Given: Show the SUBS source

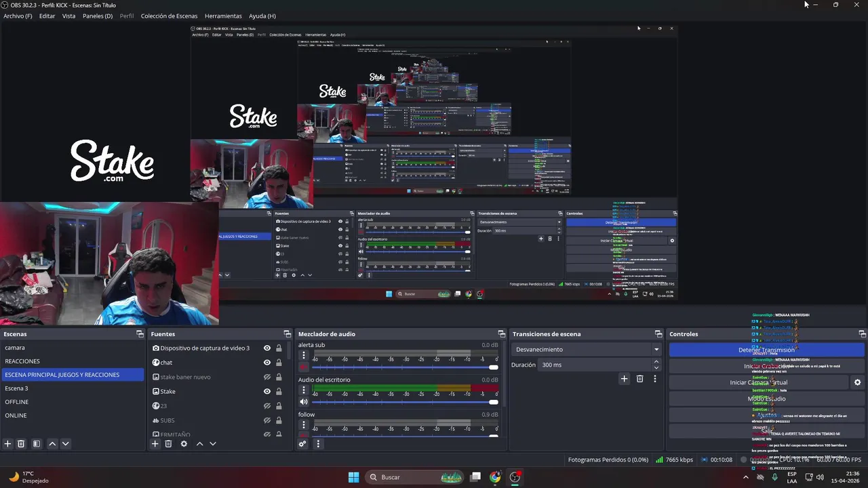Looking at the screenshot, I should pyautogui.click(x=267, y=420).
